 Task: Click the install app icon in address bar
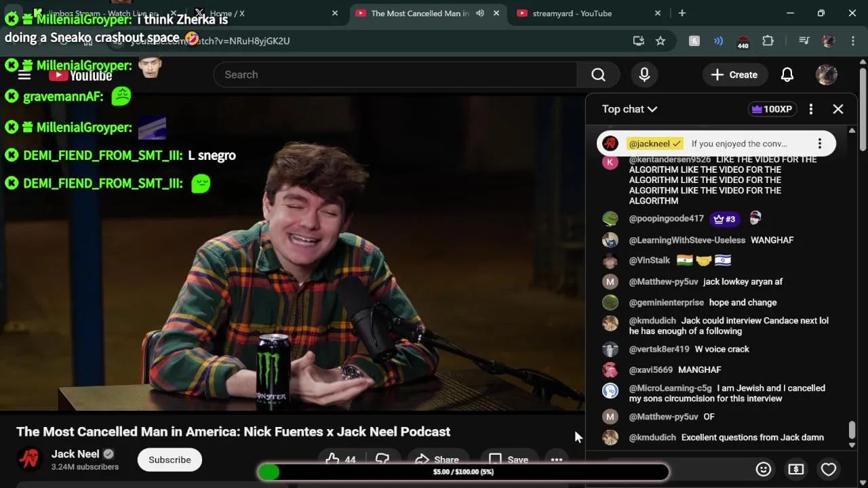[638, 41]
